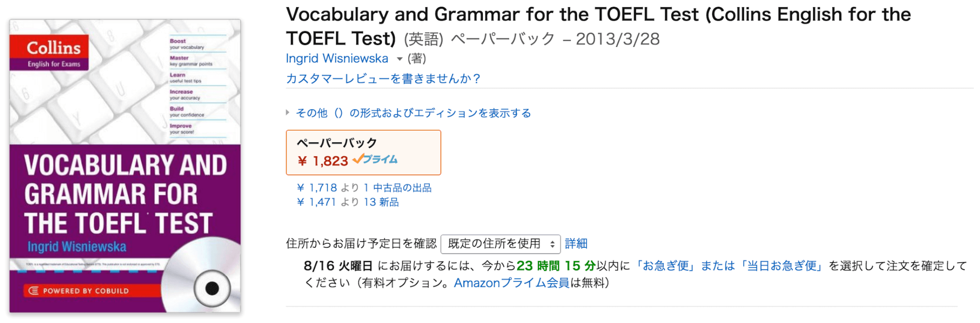
Task: Open その他の形式およびエディションを表示する link
Action: tap(413, 113)
